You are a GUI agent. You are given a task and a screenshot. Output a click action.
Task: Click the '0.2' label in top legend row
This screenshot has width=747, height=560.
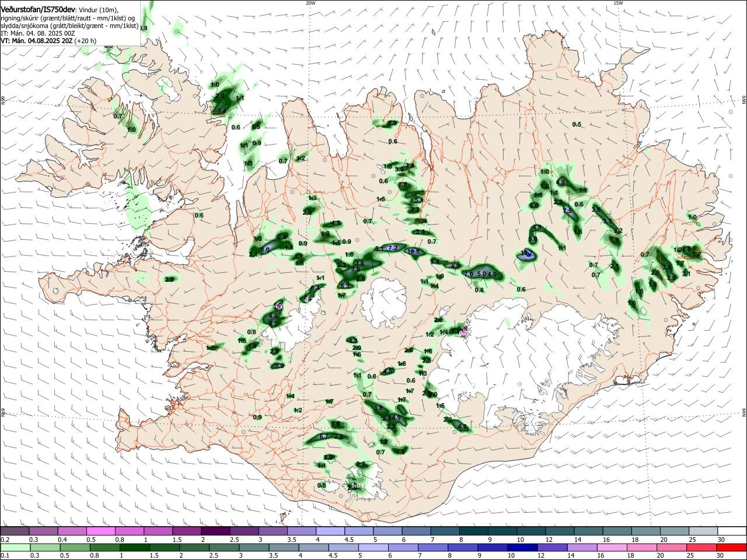5,539
